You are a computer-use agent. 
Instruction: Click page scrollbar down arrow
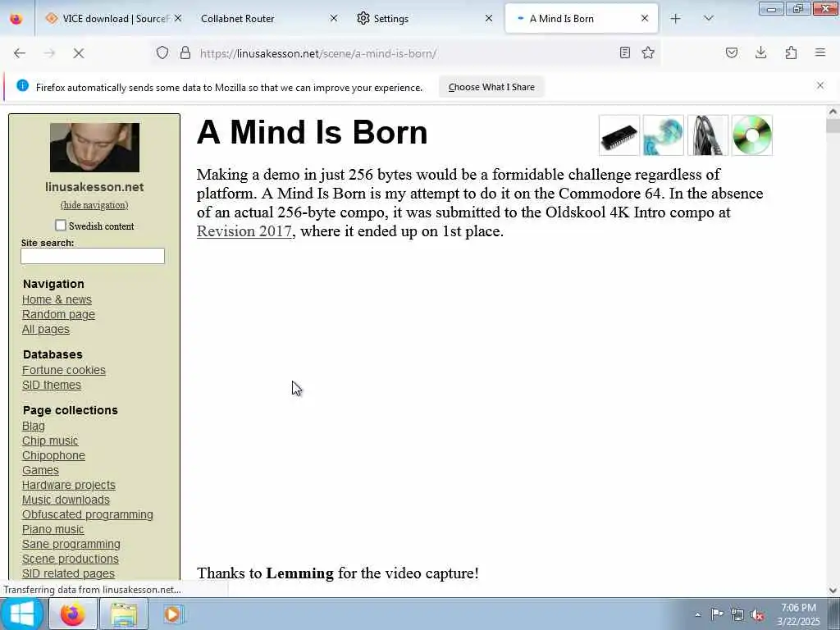pos(833,591)
